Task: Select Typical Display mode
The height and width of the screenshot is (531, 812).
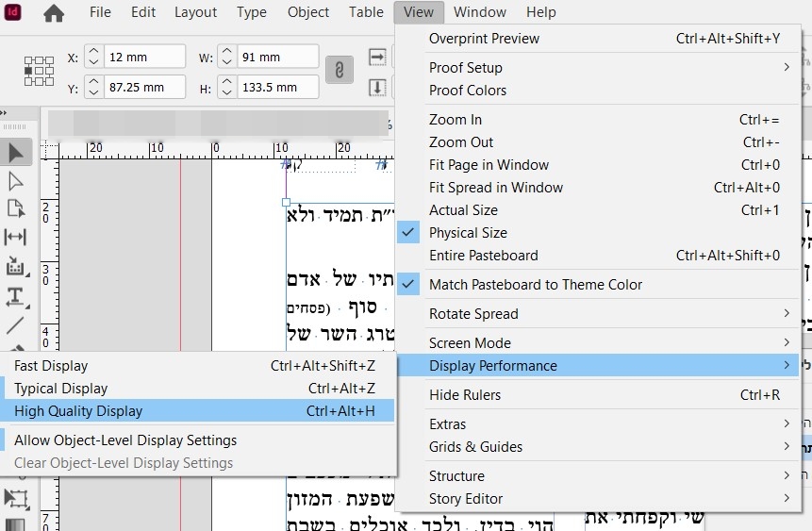Action: [197, 389]
